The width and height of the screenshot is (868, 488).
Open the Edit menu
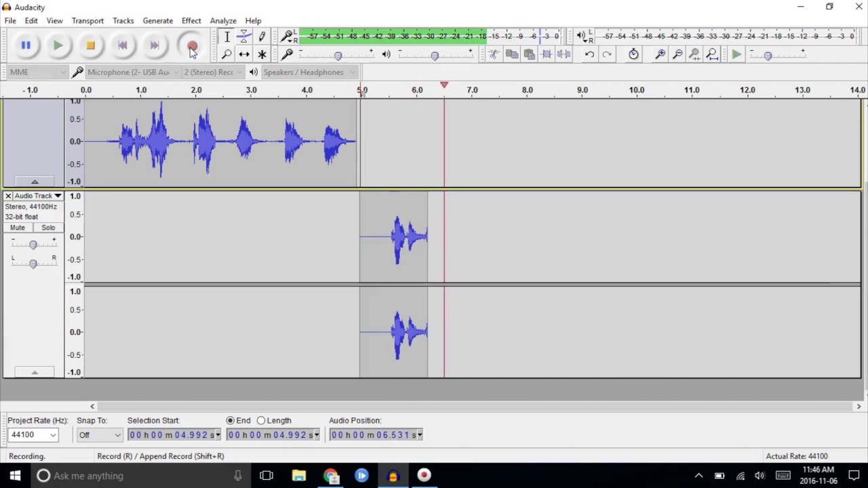31,21
